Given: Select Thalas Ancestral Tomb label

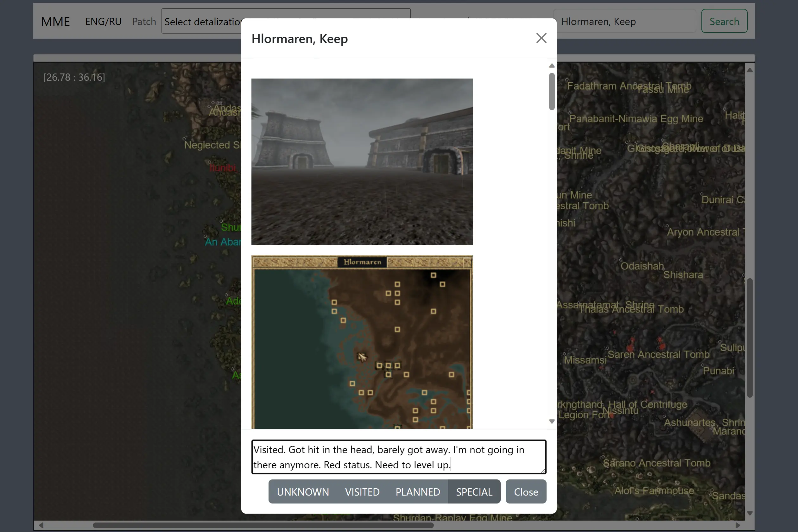Looking at the screenshot, I should pos(631,309).
